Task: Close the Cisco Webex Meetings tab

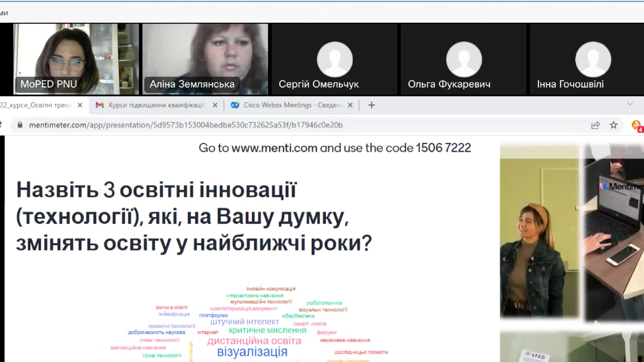Action: [350, 105]
